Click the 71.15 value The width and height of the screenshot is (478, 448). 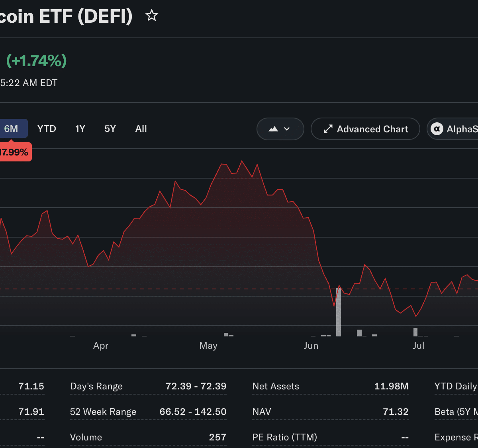click(31, 386)
